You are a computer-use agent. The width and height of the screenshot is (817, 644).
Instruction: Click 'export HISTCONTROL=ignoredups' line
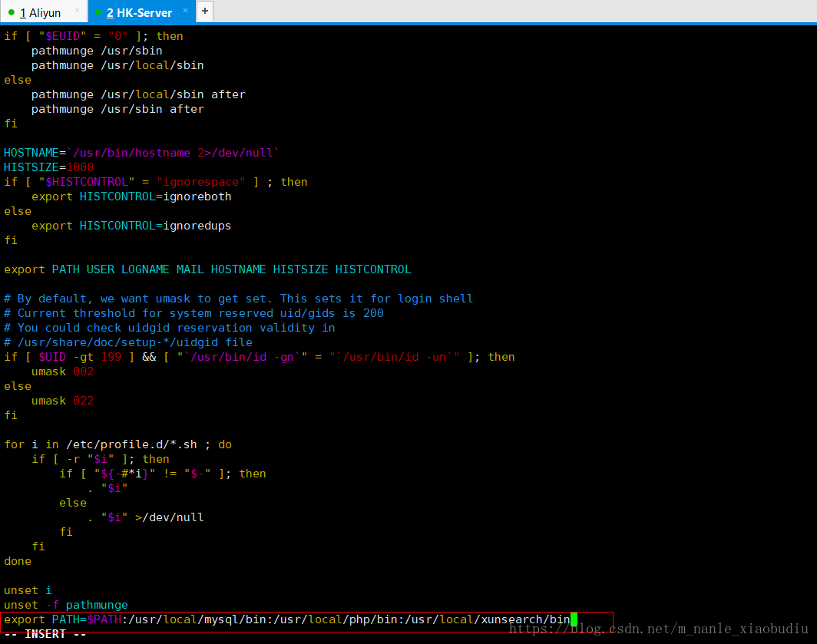pos(131,226)
